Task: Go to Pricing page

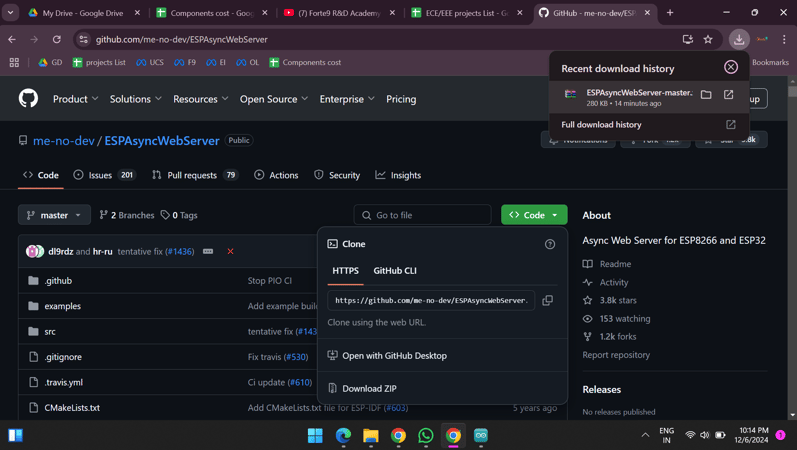Action: click(x=401, y=99)
